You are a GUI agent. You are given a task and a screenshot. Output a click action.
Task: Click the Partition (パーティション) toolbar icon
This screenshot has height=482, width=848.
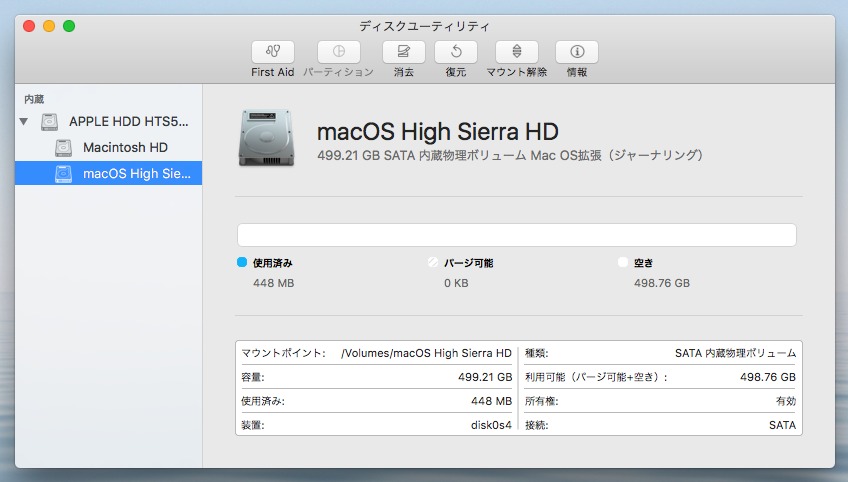pos(339,52)
